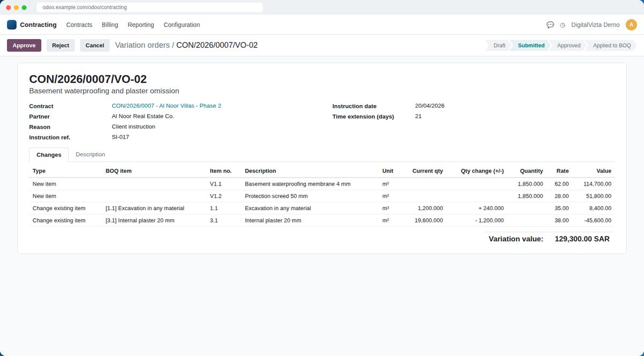Sort by the Current qty column header
Viewport: 644px width, 356px height.
[x=428, y=171]
